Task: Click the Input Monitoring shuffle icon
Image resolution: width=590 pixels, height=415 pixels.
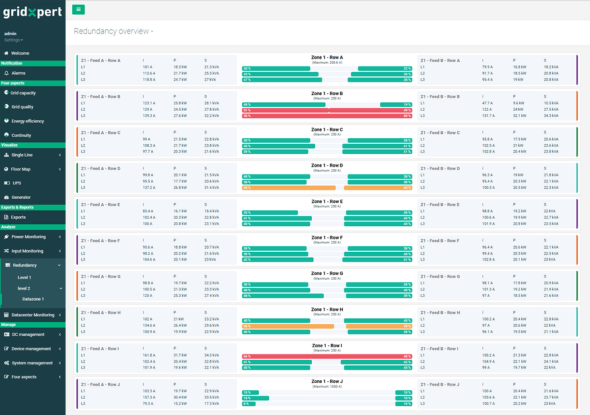Action: click(x=6, y=251)
